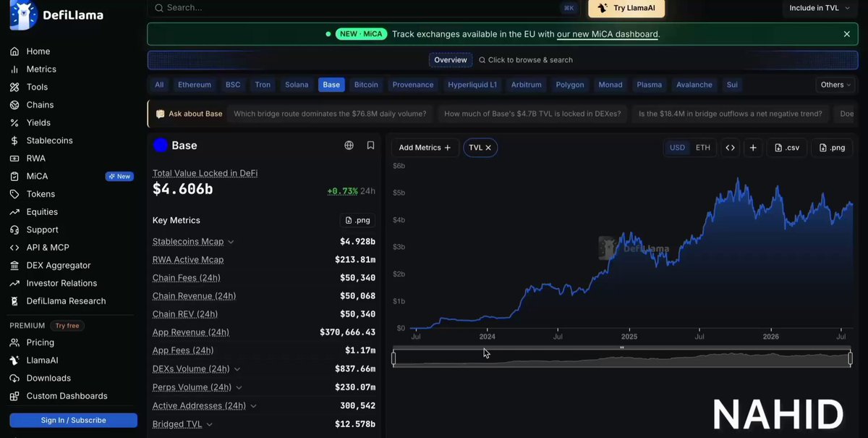Click the left handle of the chart range slider
Screen dimensions: 868x438
393,358
